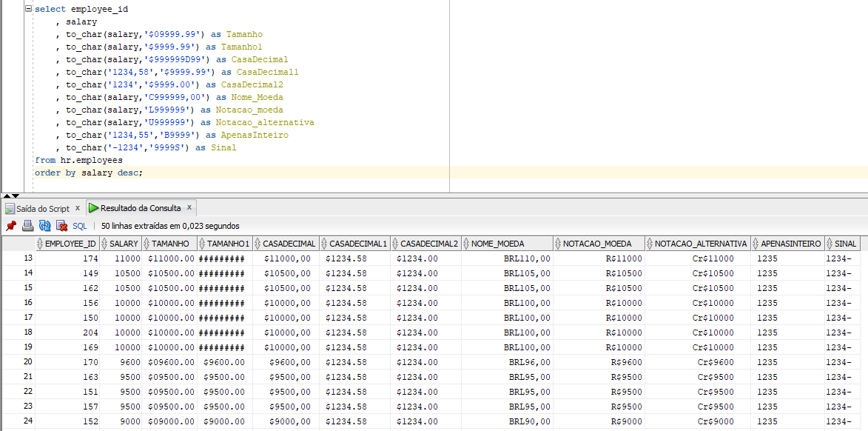Screen dimensions: 868x431
Task: Click employee ID cell 152
Action: [67, 421]
